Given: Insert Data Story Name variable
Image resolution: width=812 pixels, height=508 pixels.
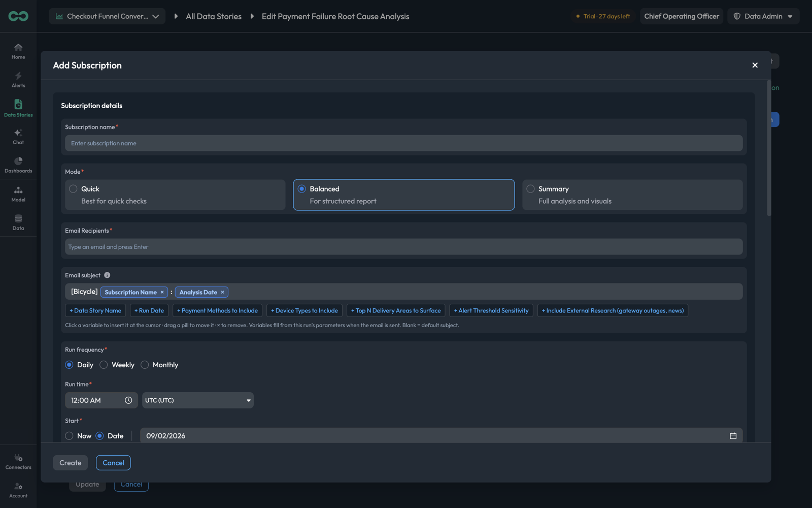Looking at the screenshot, I should tap(95, 310).
